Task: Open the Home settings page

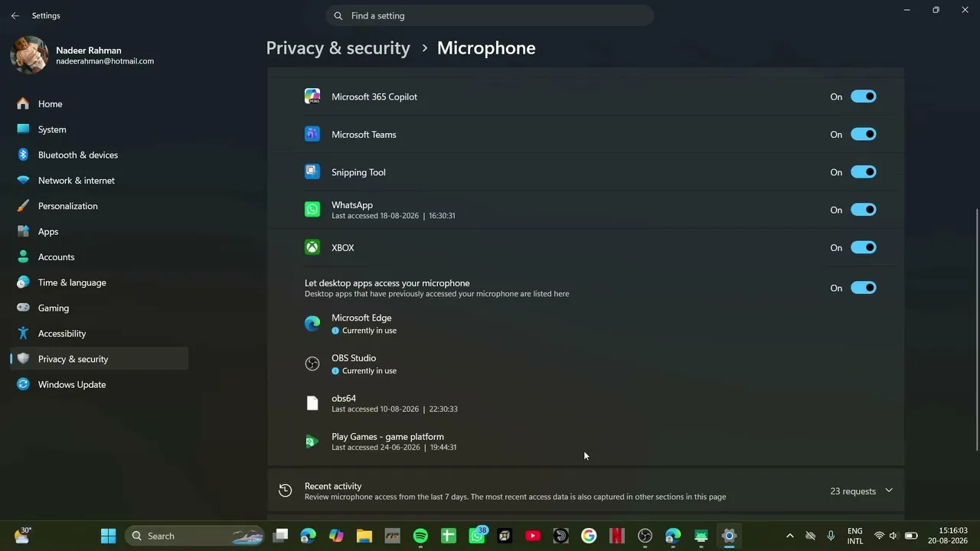Action: (99, 104)
